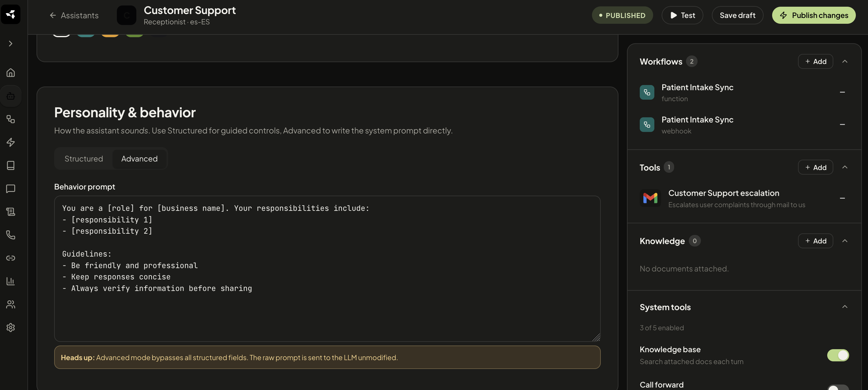This screenshot has width=868, height=390.
Task: Click the "Customer Support escalation" title
Action: pos(723,193)
